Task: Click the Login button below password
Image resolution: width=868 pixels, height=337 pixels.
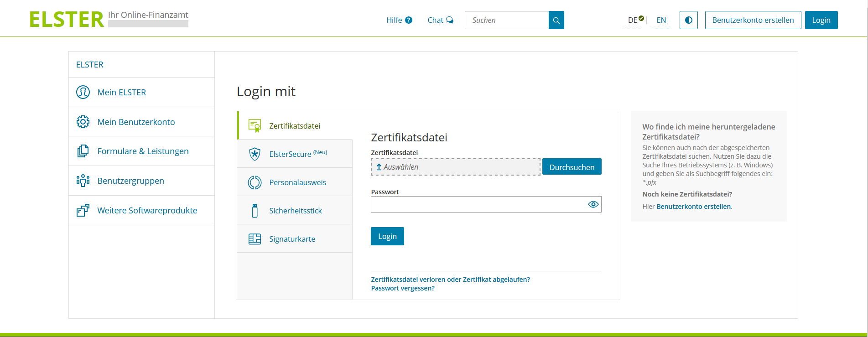Action: coord(387,236)
